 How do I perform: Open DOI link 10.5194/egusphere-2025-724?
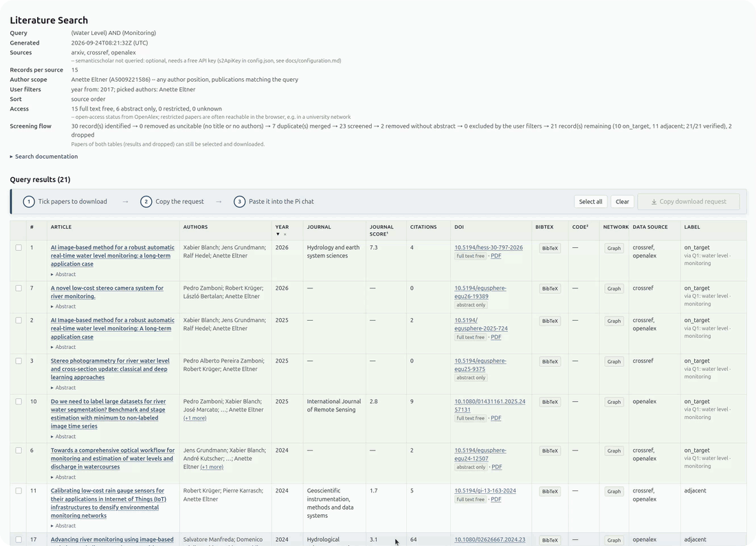coord(480,324)
